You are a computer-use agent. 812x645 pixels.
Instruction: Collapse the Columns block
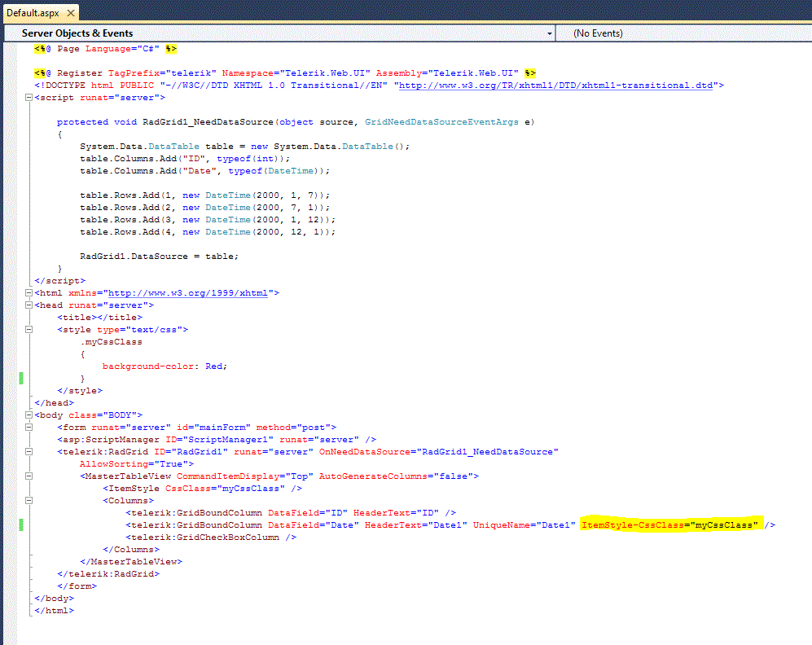(29, 501)
